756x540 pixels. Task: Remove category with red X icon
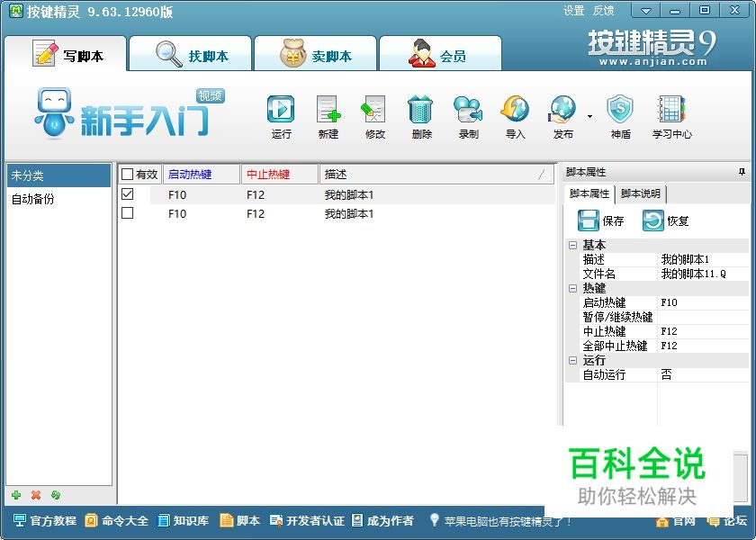[36, 495]
